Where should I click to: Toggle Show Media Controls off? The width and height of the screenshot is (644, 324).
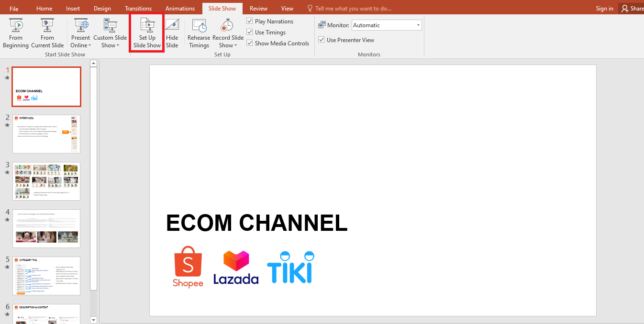tap(249, 43)
